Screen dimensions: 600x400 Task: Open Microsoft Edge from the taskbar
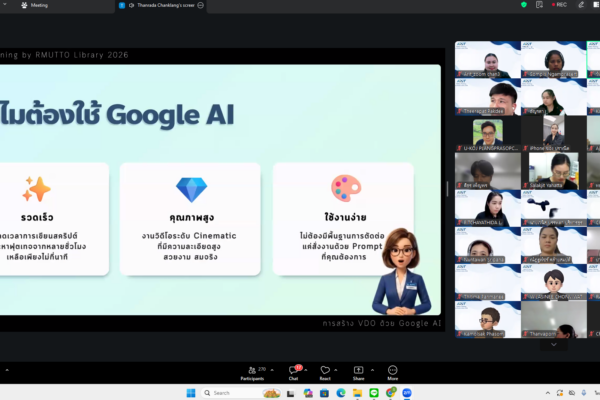tap(341, 393)
